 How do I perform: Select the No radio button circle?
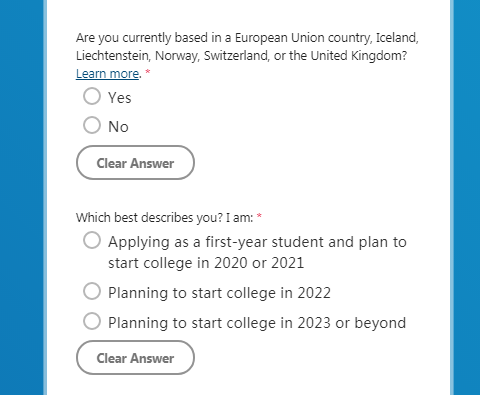click(x=92, y=125)
